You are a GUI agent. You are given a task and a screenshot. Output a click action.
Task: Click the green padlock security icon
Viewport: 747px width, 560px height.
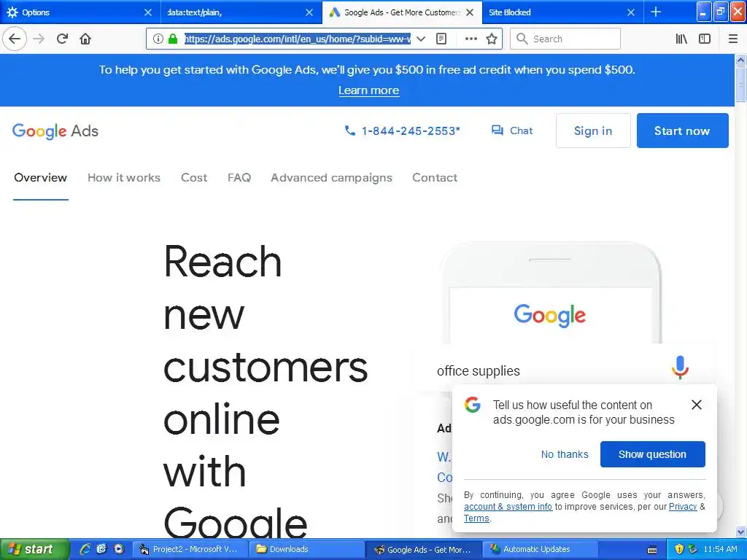(173, 39)
